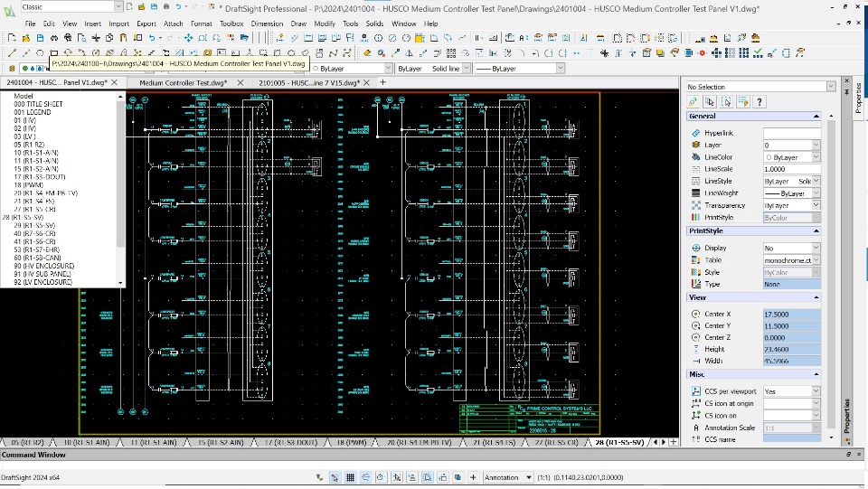Select the Circle draw tool
The image size is (868, 489).
point(40,52)
